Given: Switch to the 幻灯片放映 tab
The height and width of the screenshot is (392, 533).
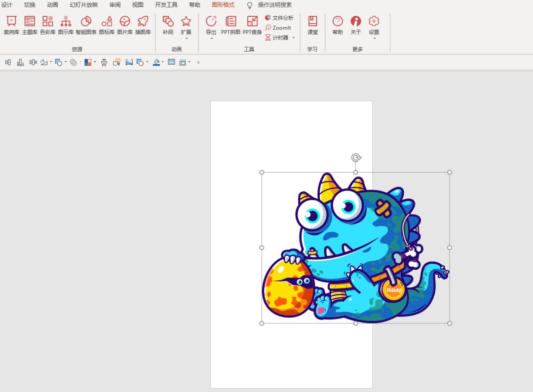Looking at the screenshot, I should [83, 5].
